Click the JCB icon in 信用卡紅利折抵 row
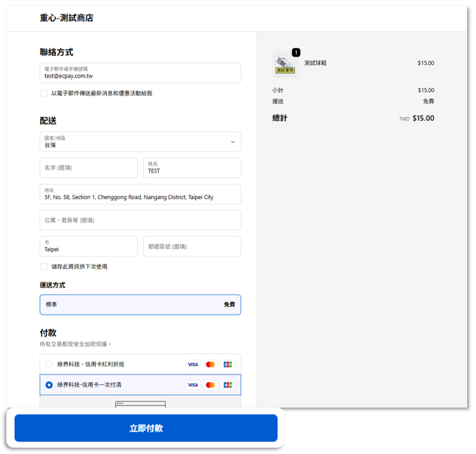Screen dimensions: 476x454 click(228, 364)
